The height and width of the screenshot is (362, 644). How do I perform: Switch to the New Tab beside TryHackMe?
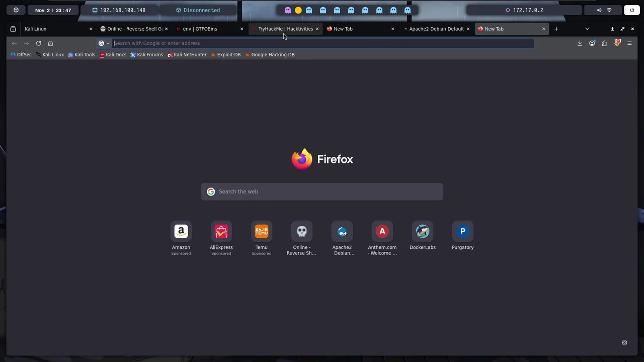click(360, 29)
